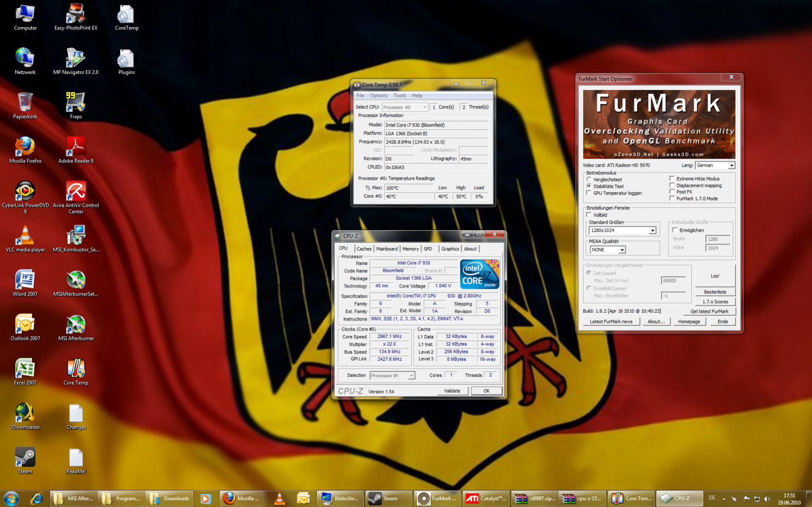Enable GPU Temperatur loggen checkbox
This screenshot has height=507, width=812.
coord(589,193)
